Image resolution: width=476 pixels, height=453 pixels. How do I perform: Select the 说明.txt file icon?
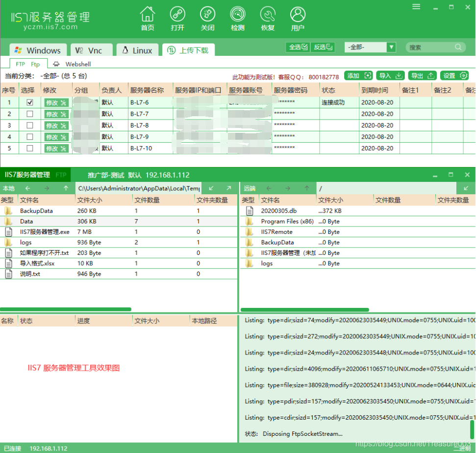tap(8, 274)
